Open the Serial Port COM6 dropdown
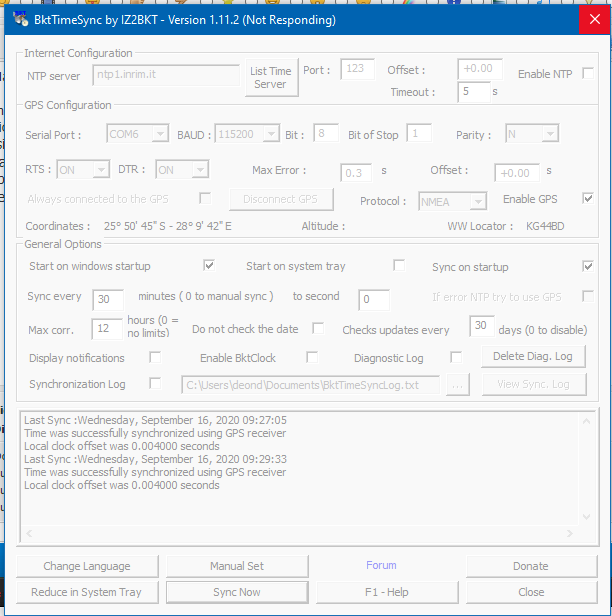Screen dimensions: 612x616 click(x=160, y=134)
